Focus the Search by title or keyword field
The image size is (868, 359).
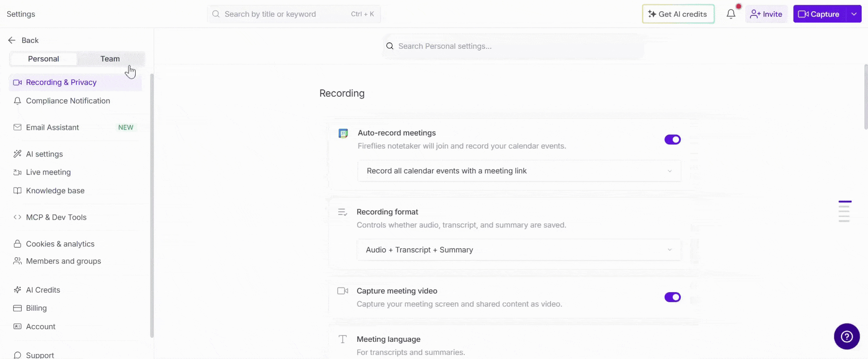(294, 14)
